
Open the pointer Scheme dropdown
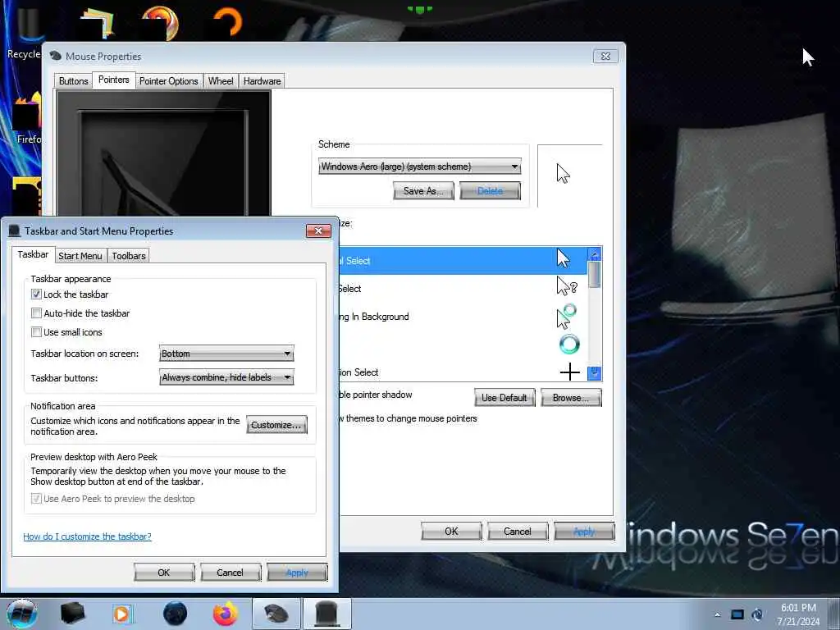(x=419, y=167)
